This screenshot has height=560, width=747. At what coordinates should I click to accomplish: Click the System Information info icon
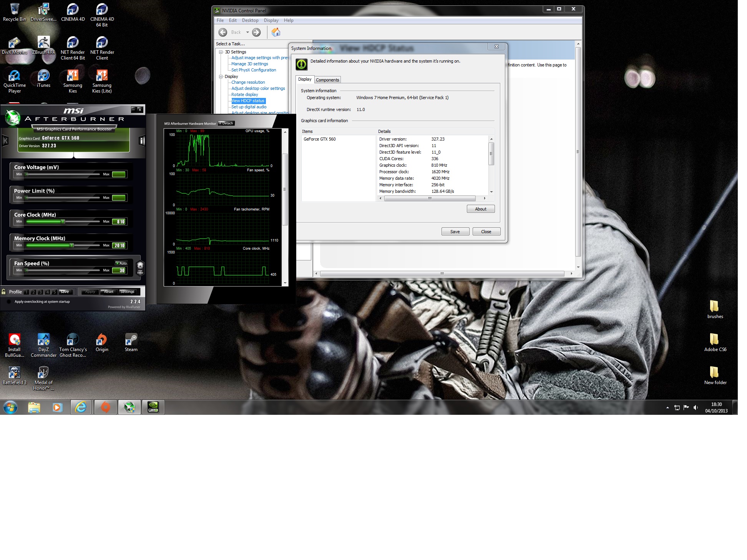click(302, 64)
